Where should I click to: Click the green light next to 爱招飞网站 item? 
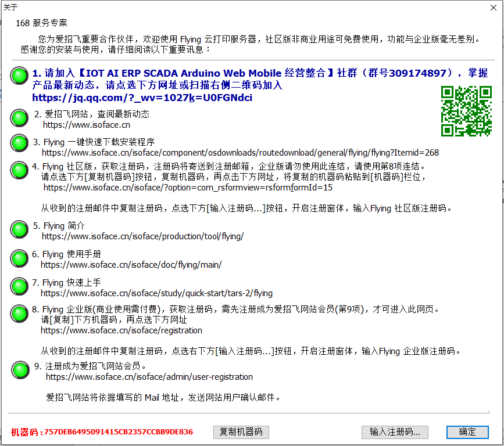(19, 118)
